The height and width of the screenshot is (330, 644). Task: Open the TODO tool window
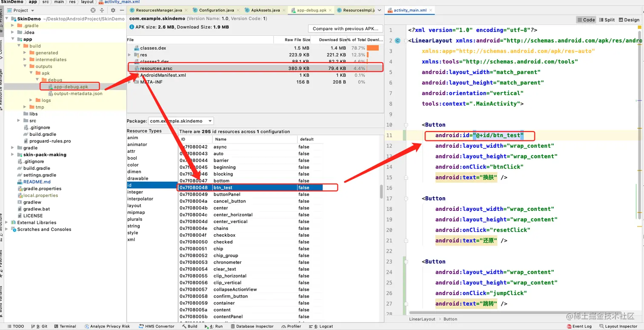tap(16, 326)
